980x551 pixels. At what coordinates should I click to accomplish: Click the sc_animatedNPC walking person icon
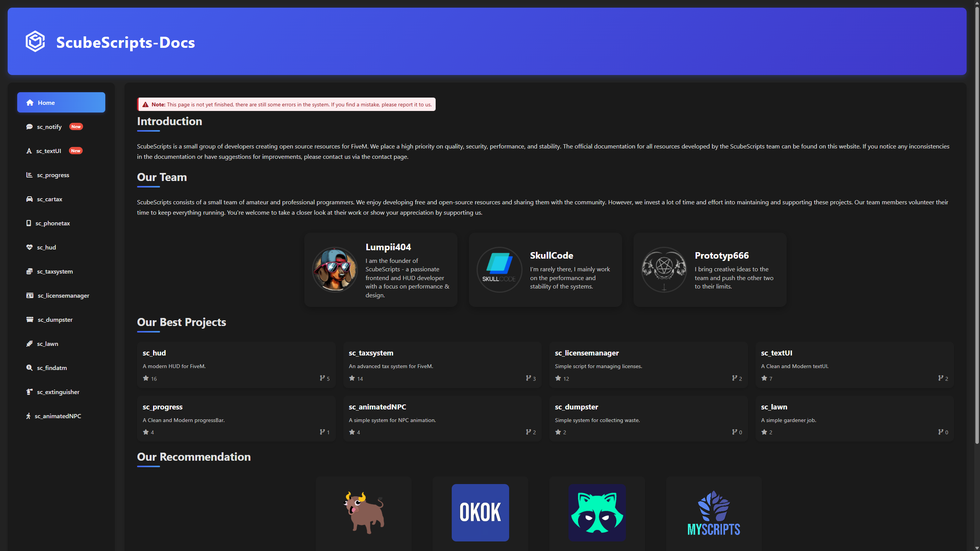[28, 416]
